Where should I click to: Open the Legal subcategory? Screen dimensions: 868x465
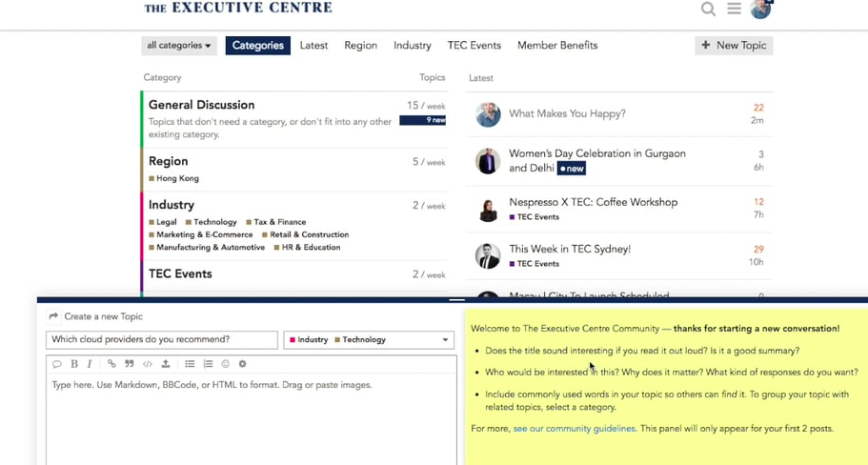click(163, 222)
